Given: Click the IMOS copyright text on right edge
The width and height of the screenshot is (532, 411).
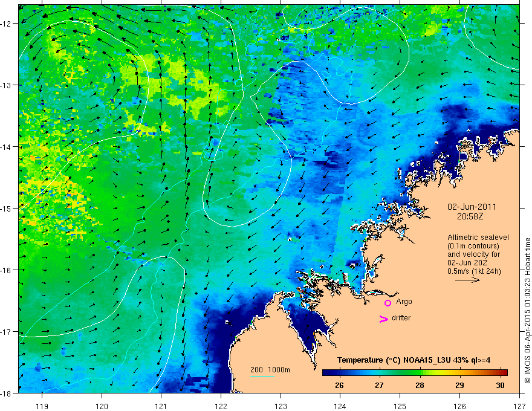Looking at the screenshot, I should click(x=527, y=310).
